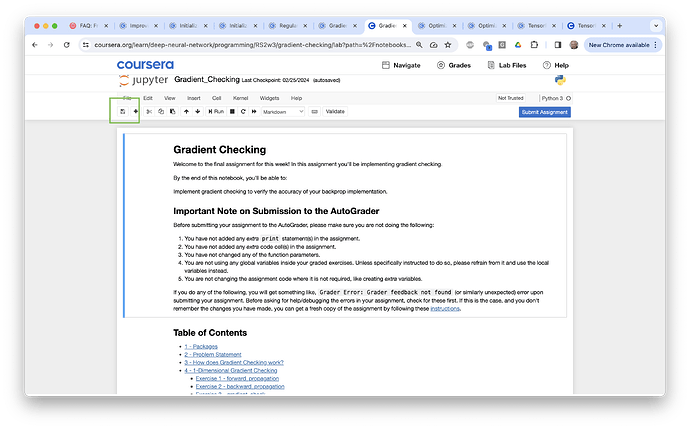Restart kernel and run all fast-forward icon
The width and height of the screenshot is (690, 429).
[x=254, y=112]
